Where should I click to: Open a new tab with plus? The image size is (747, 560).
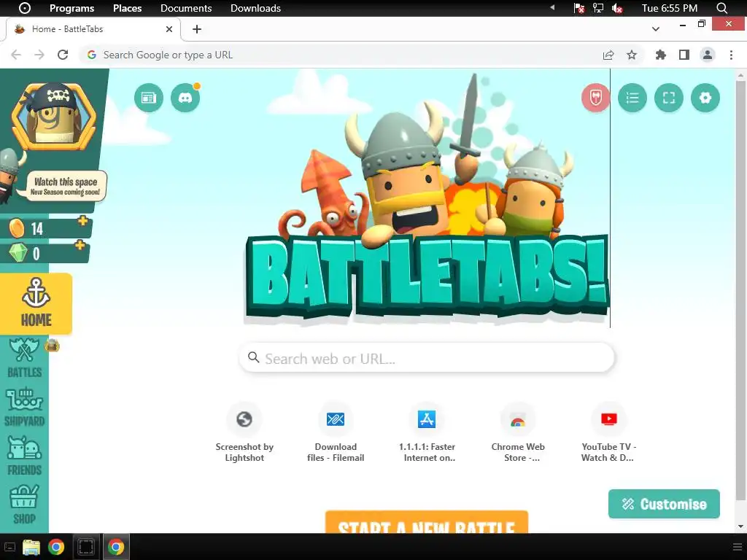197,29
